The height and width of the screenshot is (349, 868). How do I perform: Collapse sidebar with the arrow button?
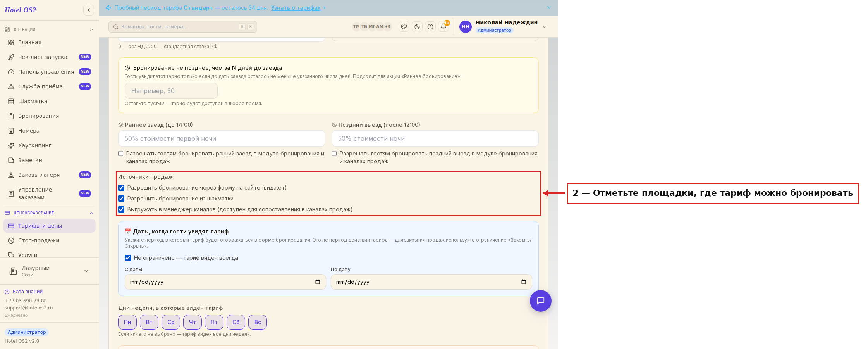pos(89,10)
